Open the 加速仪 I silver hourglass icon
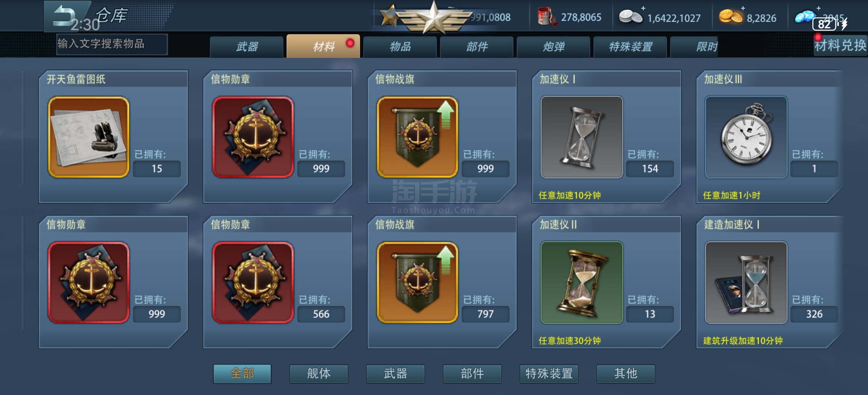The width and height of the screenshot is (868, 395). coord(582,137)
